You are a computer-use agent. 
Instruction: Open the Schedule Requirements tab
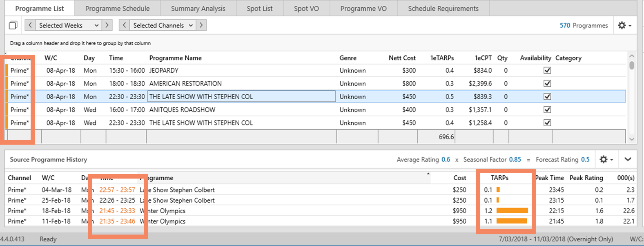443,9
